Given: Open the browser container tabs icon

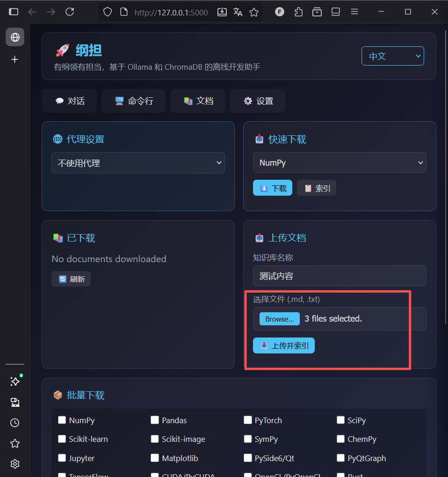Looking at the screenshot, I should (317, 12).
